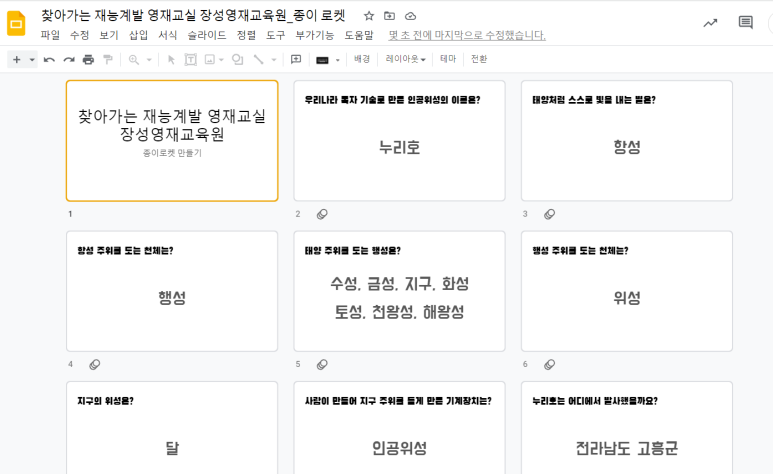Select slide 3 with answer 항성

point(627,141)
